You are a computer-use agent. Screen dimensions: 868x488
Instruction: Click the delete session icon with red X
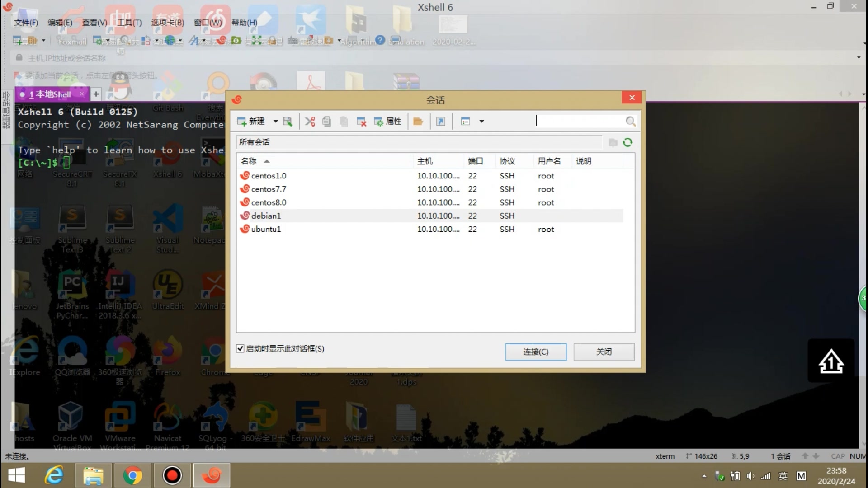pyautogui.click(x=361, y=121)
